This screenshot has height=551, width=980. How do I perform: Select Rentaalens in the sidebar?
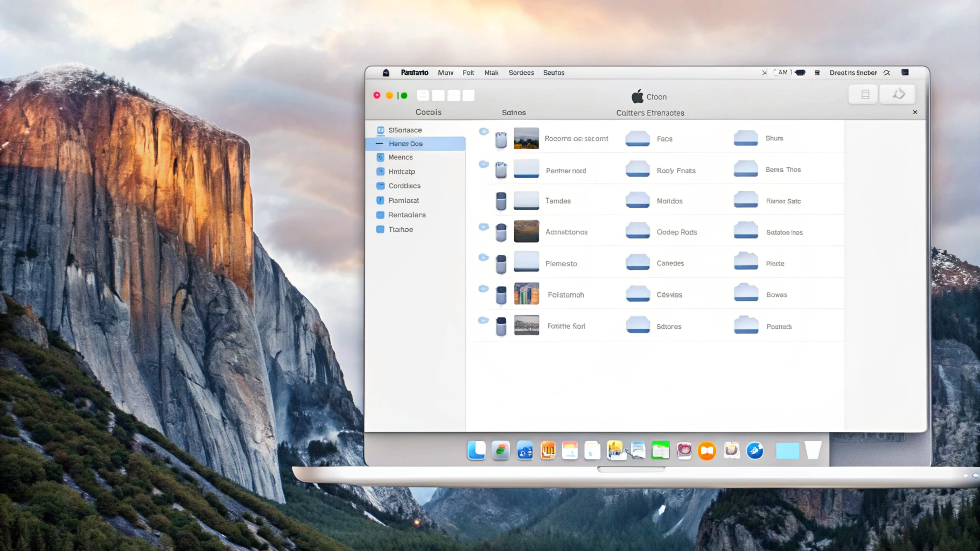click(x=407, y=215)
